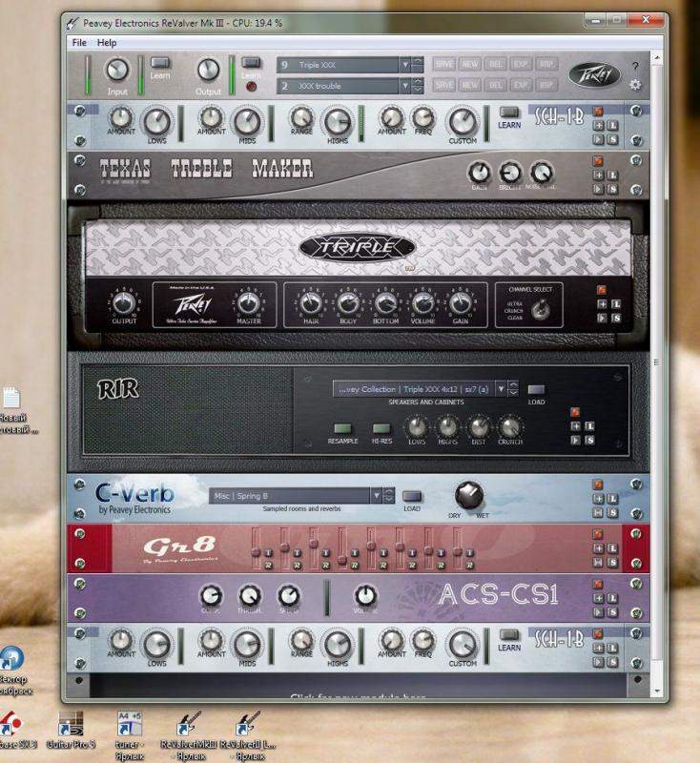The image size is (700, 763).
Task: Click DEL in the XXX trouble preset row
Action: (495, 85)
